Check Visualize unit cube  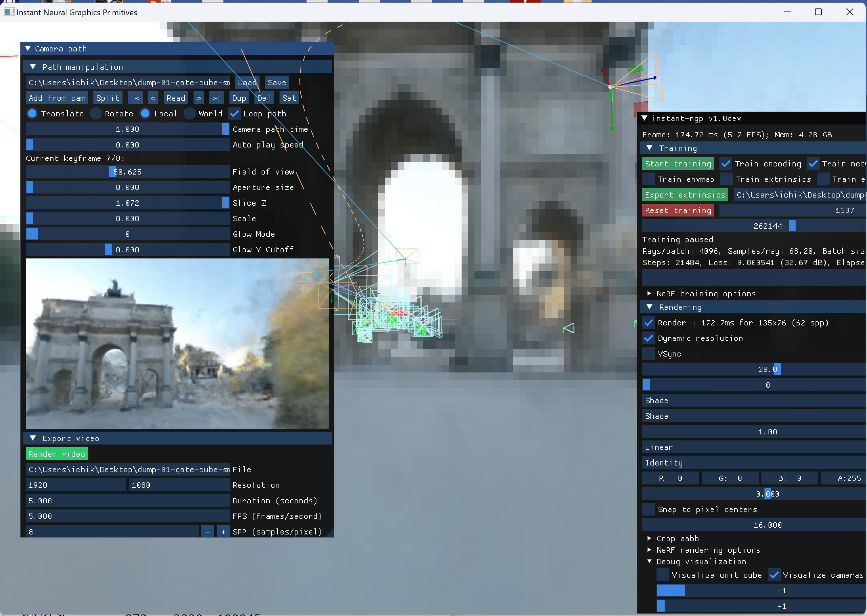coord(663,575)
